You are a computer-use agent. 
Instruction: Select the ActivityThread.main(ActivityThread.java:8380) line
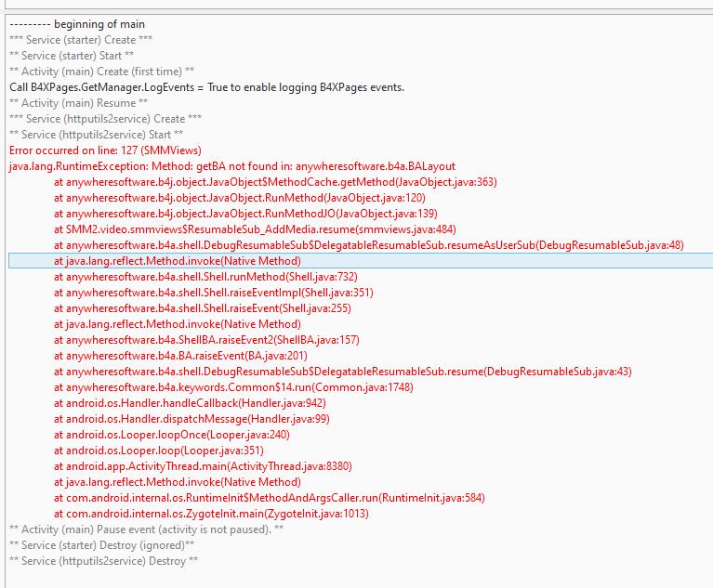coord(203,466)
